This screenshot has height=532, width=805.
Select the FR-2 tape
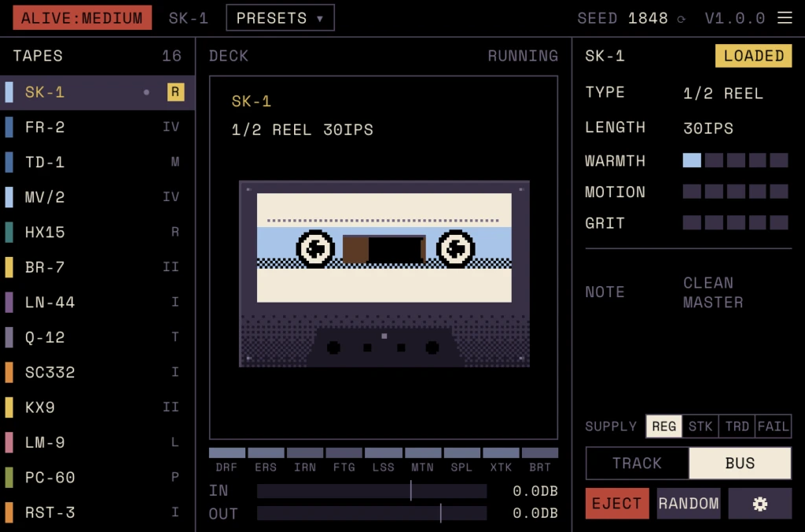[x=97, y=127]
